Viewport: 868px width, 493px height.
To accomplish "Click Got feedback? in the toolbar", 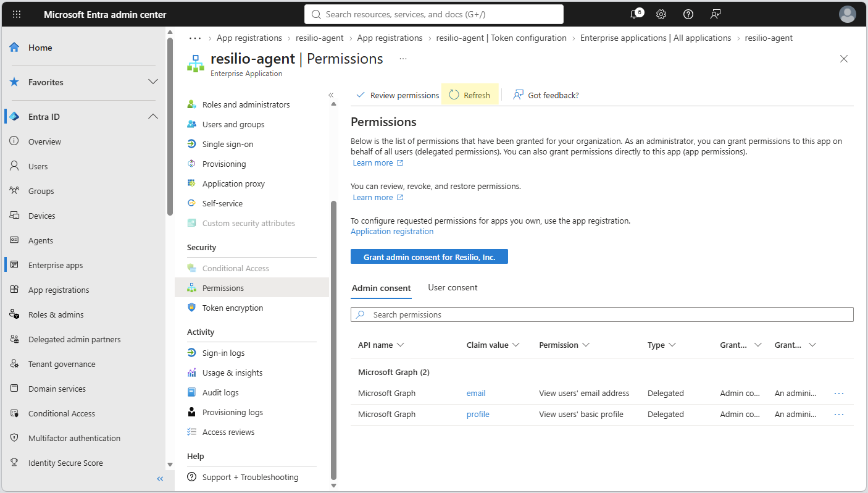I will coord(546,95).
